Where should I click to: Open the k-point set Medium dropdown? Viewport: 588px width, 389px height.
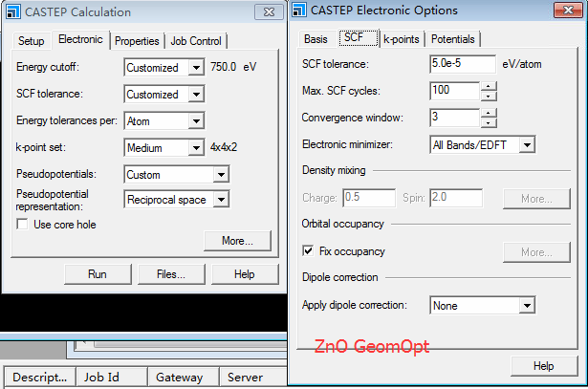pos(196,147)
